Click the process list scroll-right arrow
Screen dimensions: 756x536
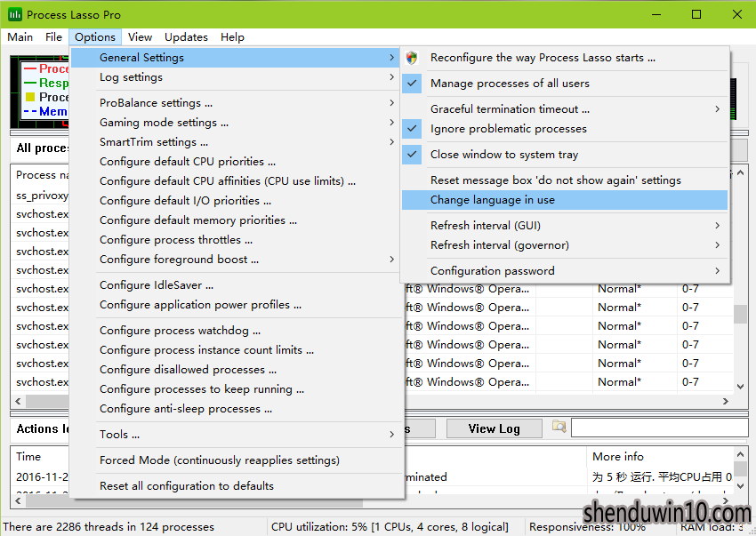pyautogui.click(x=726, y=401)
